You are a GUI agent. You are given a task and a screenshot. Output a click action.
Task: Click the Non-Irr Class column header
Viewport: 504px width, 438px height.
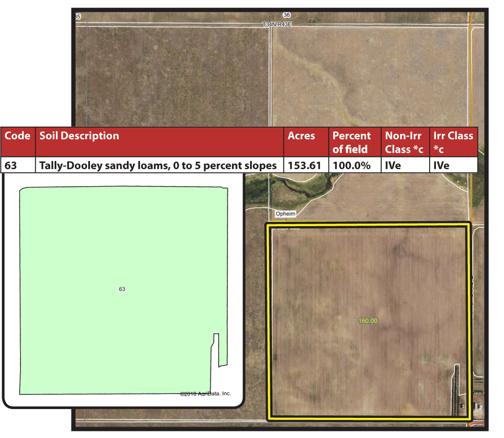pos(404,142)
